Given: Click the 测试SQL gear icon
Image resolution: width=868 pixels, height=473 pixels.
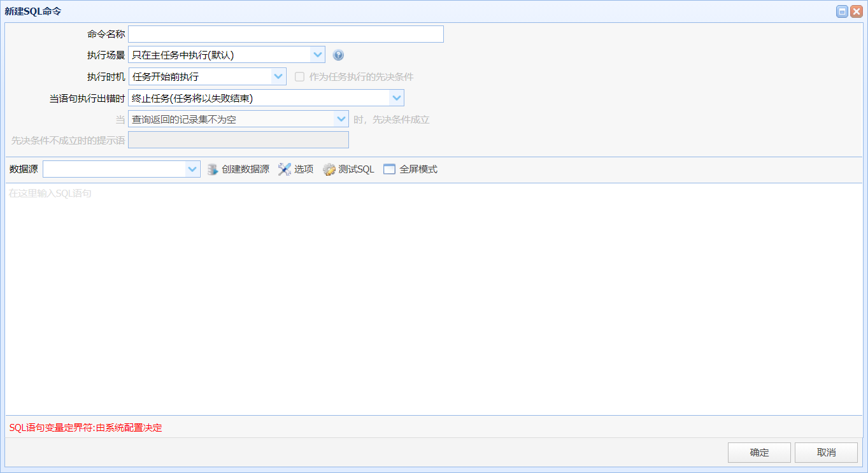Looking at the screenshot, I should tap(329, 169).
